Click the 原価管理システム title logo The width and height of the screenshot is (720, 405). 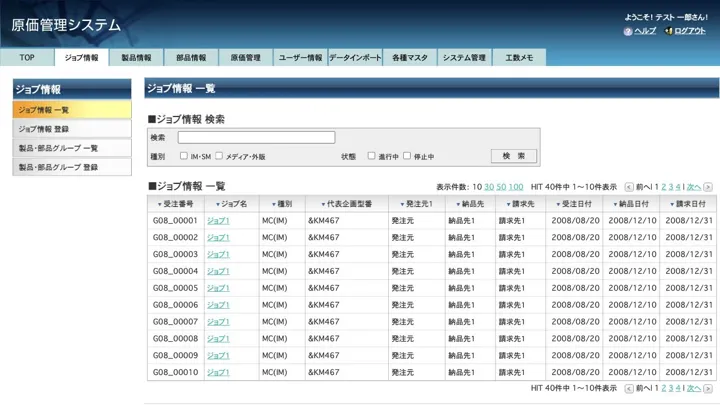tap(66, 25)
